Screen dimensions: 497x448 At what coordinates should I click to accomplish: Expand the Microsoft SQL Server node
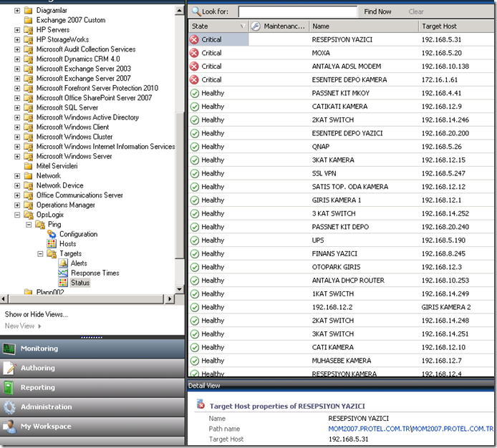pyautogui.click(x=17, y=107)
